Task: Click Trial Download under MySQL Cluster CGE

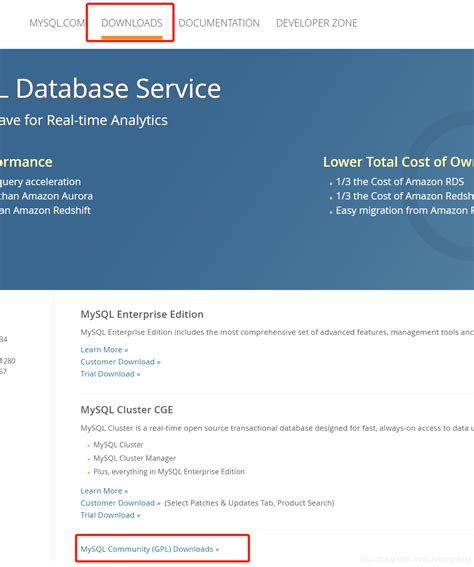Action: click(x=110, y=515)
